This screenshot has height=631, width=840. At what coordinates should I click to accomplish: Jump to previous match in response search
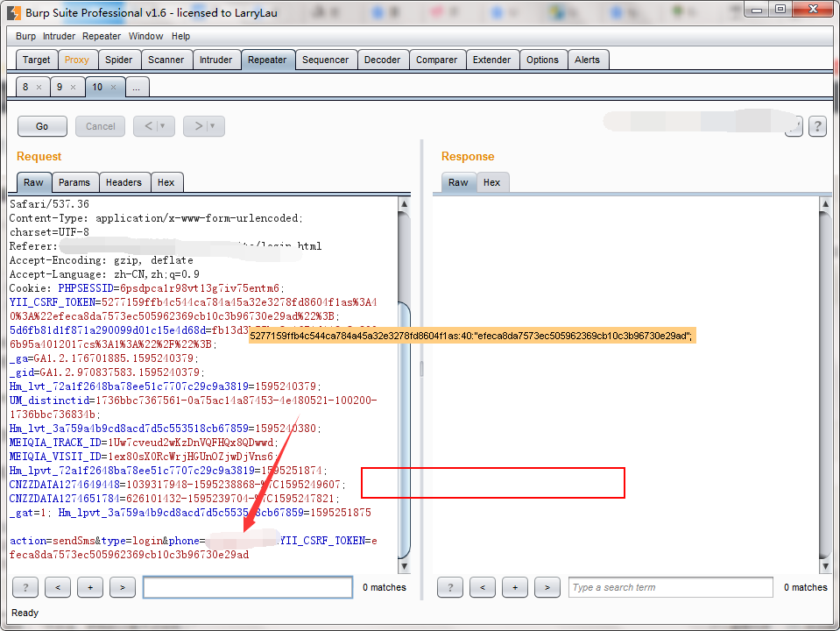coord(483,587)
